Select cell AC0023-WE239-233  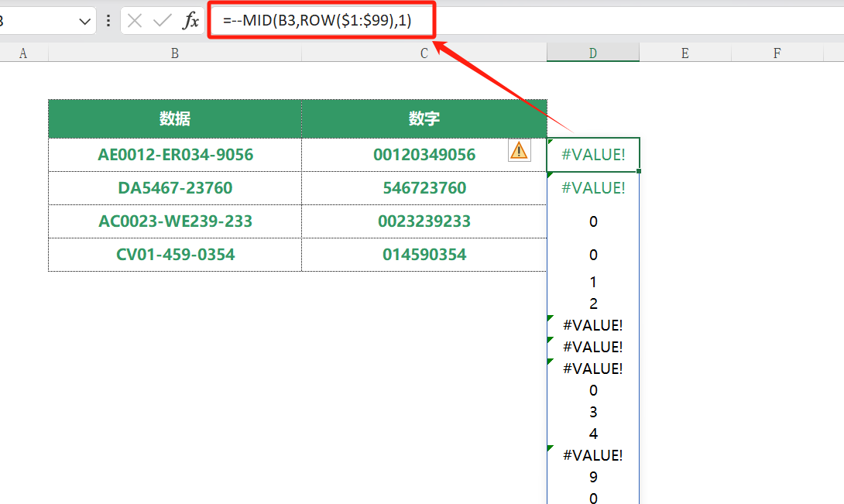pos(175,221)
